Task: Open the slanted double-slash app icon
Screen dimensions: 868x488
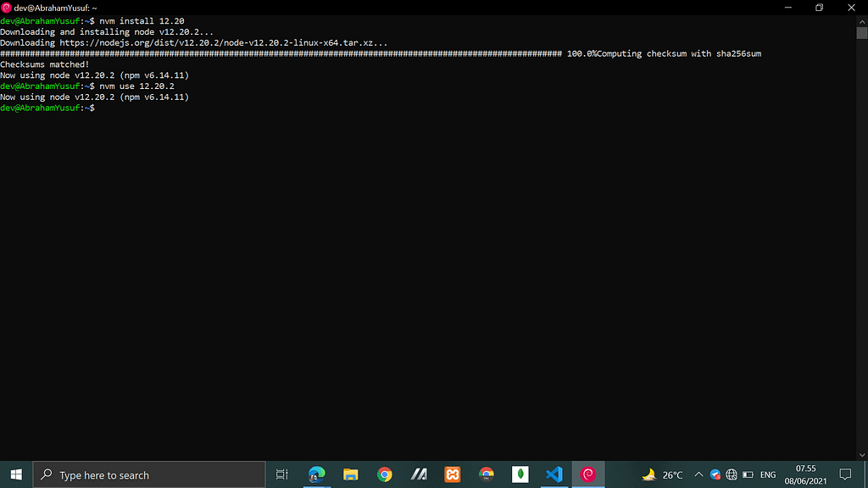Action: point(419,474)
